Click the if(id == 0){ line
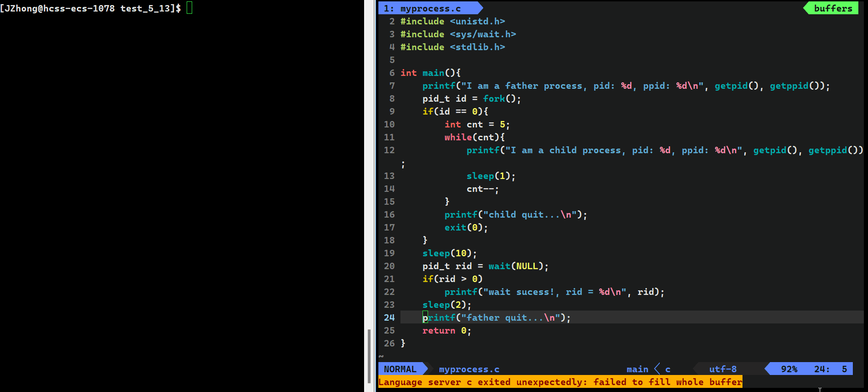This screenshot has width=868, height=392. tap(455, 111)
